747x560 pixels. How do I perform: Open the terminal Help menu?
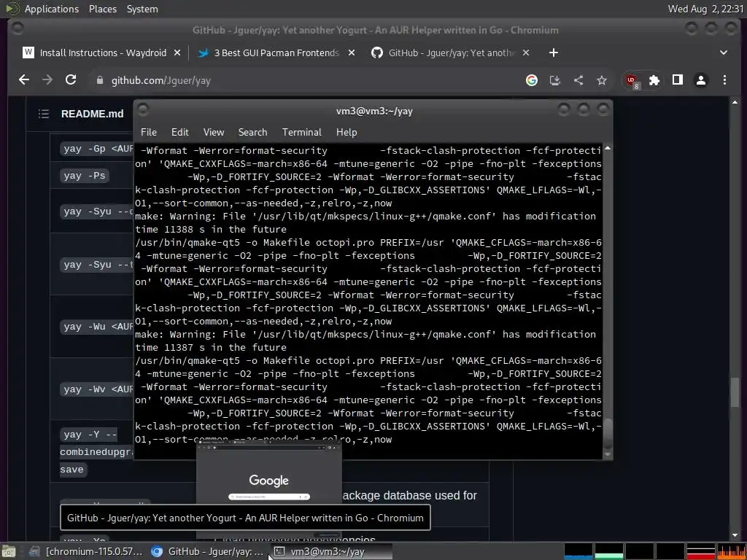[x=347, y=133]
